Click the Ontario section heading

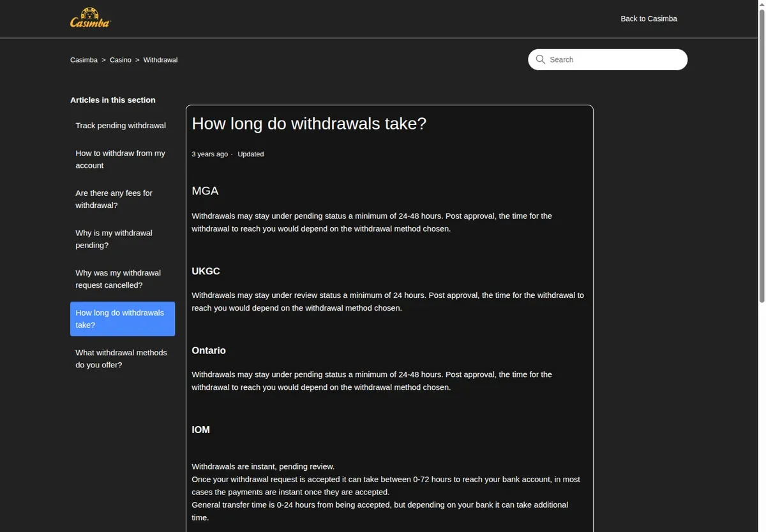point(209,350)
